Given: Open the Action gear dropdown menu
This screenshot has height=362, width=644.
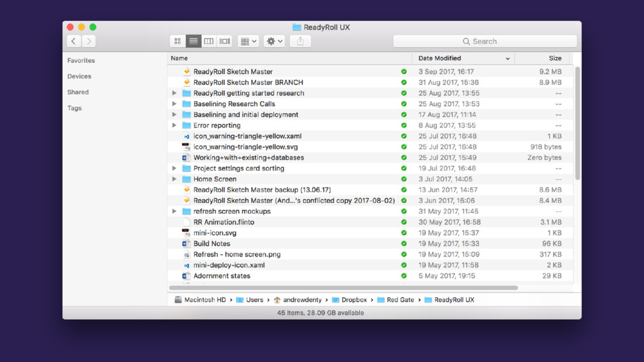Looking at the screenshot, I should 274,41.
